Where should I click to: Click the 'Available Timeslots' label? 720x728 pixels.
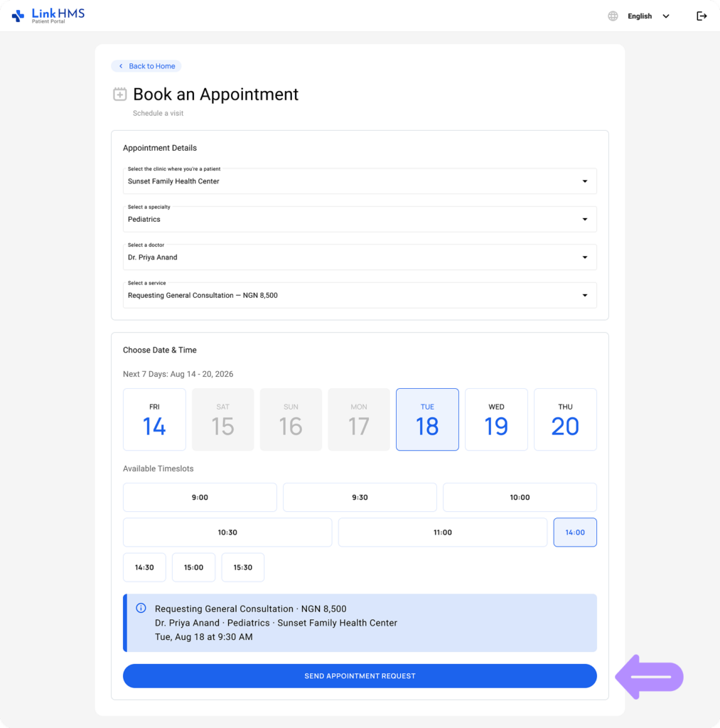coord(158,469)
